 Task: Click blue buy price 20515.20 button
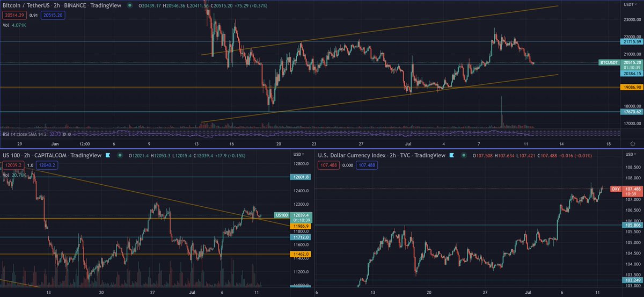click(54, 16)
